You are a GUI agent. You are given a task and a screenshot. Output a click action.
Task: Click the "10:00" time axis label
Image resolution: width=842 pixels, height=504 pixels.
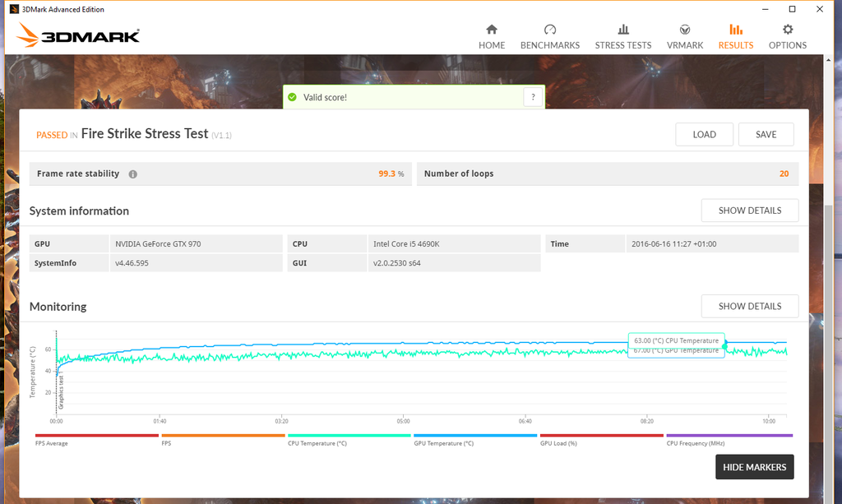click(x=769, y=421)
